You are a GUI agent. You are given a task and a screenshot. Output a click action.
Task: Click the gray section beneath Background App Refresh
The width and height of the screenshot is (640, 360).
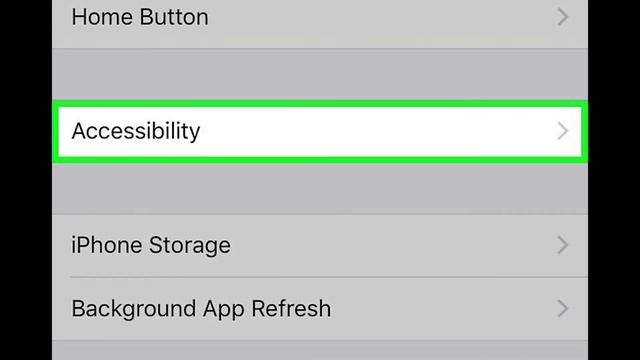(320, 351)
